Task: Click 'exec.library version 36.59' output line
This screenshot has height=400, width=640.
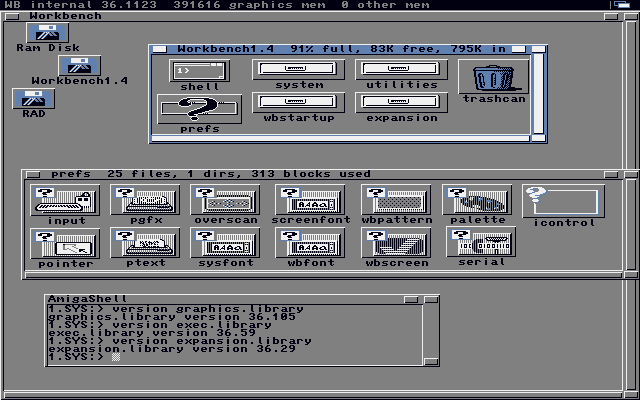Action: (x=152, y=333)
